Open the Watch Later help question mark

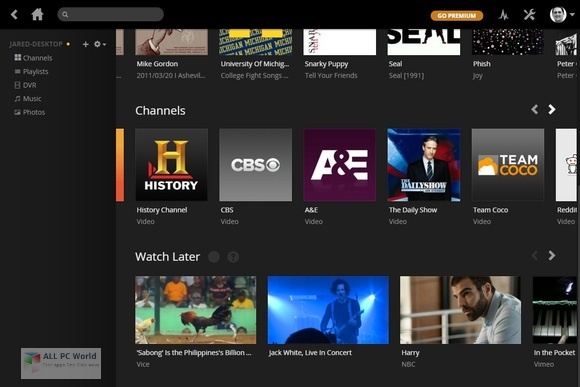point(233,257)
